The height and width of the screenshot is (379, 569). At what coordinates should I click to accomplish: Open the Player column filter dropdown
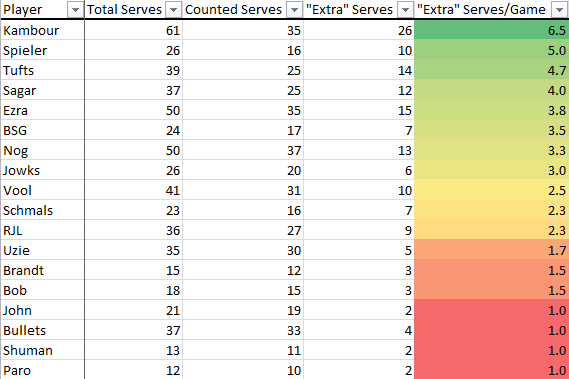coord(75,10)
